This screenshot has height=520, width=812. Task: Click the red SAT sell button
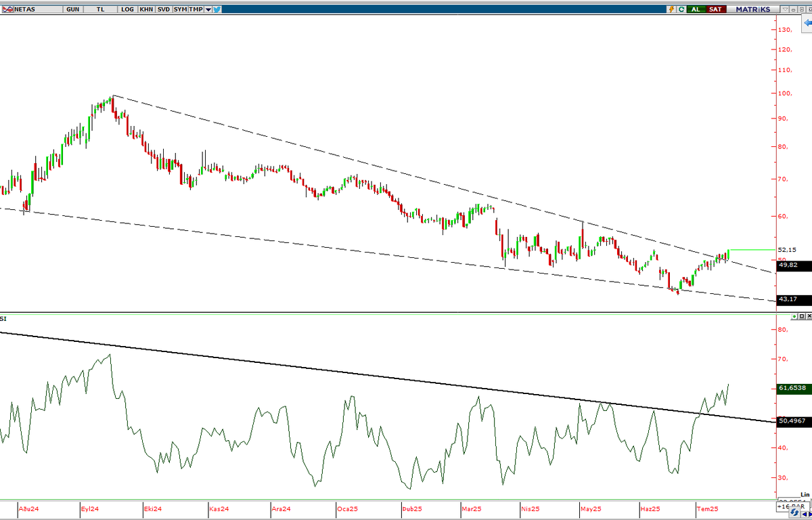(716, 9)
